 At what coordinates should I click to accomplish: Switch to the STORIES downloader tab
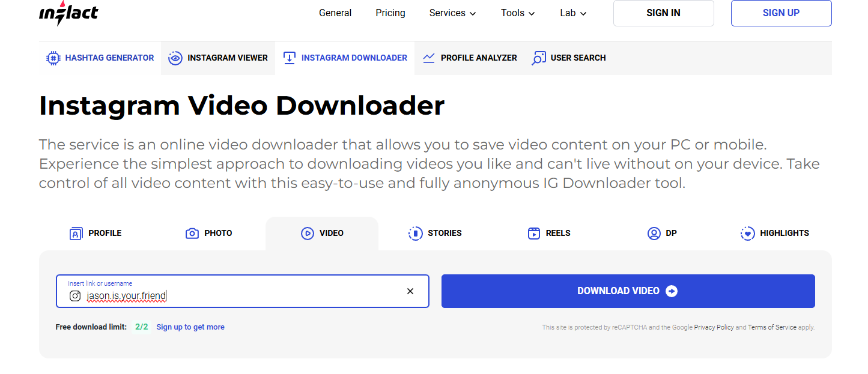(x=436, y=234)
